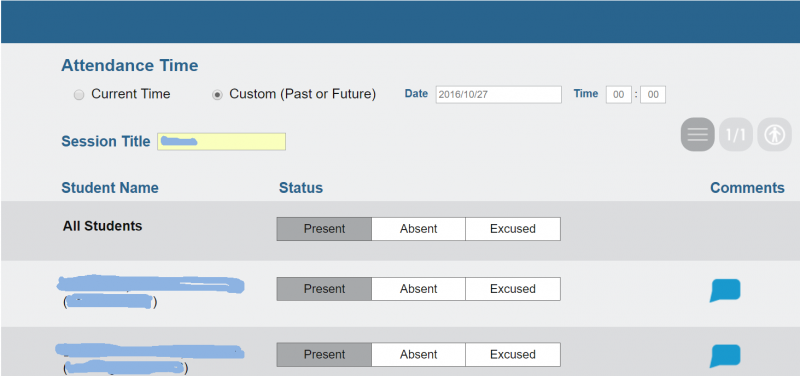The width and height of the screenshot is (800, 376).
Task: Open the list view icon with three lines
Action: 697,135
